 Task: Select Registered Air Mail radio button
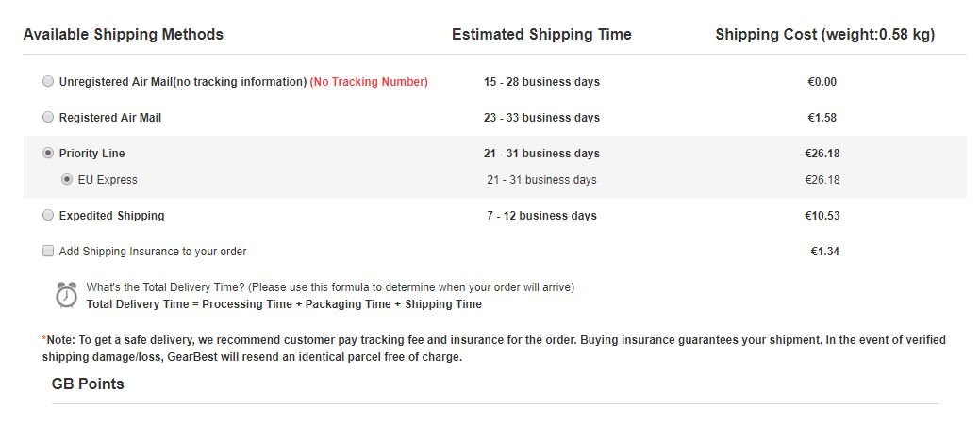(48, 118)
